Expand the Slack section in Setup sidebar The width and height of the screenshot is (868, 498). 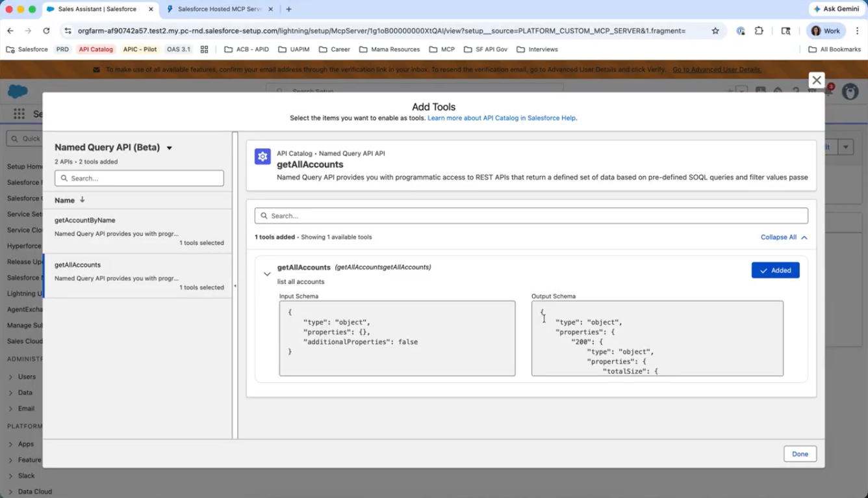coord(10,476)
